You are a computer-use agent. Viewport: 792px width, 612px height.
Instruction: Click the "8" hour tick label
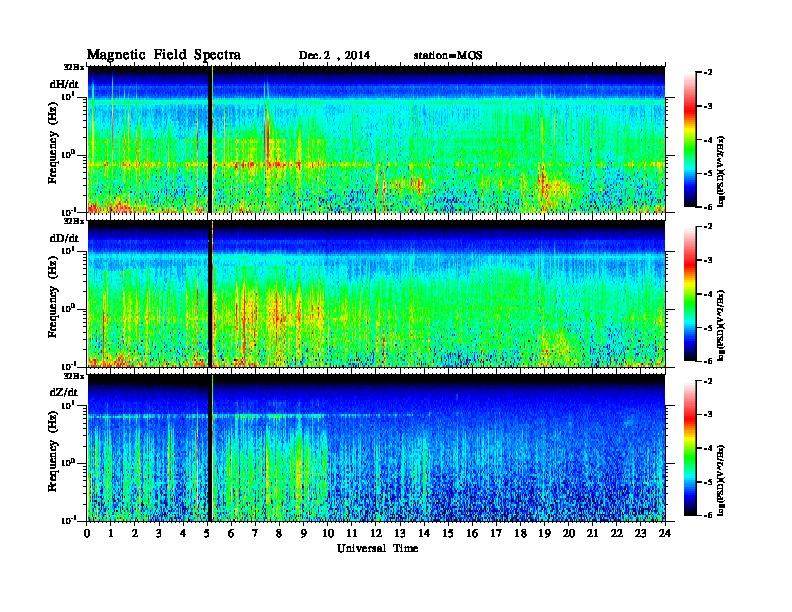click(x=279, y=533)
